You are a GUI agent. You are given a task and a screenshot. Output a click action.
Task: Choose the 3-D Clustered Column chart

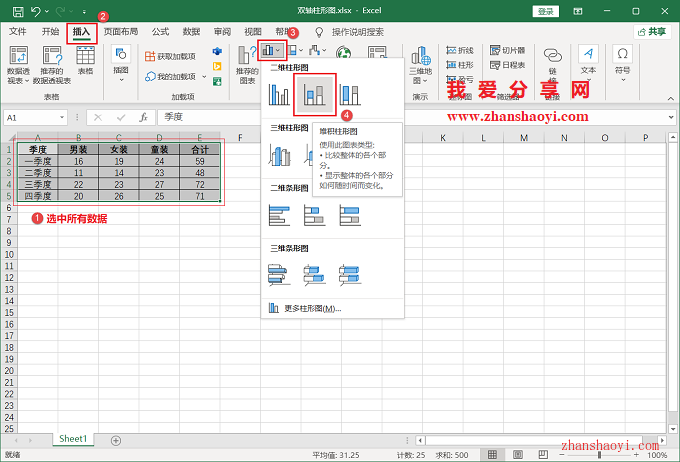coord(279,155)
